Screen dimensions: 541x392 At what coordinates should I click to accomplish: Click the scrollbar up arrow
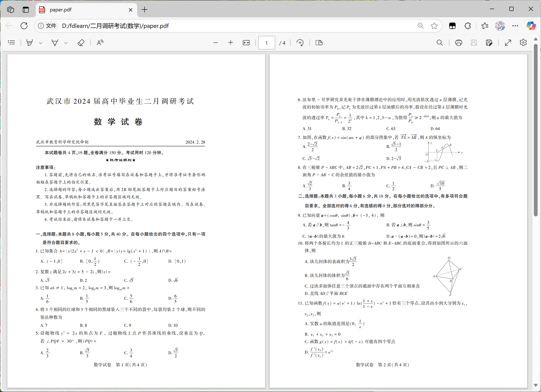point(536,39)
